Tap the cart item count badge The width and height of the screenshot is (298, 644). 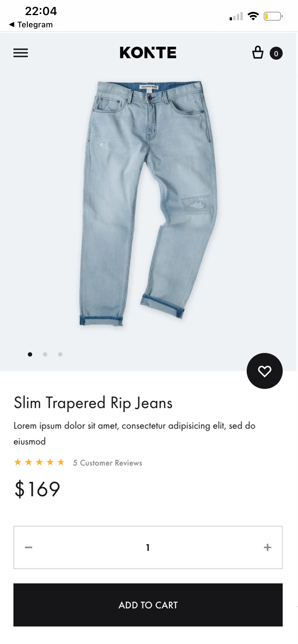tap(276, 53)
